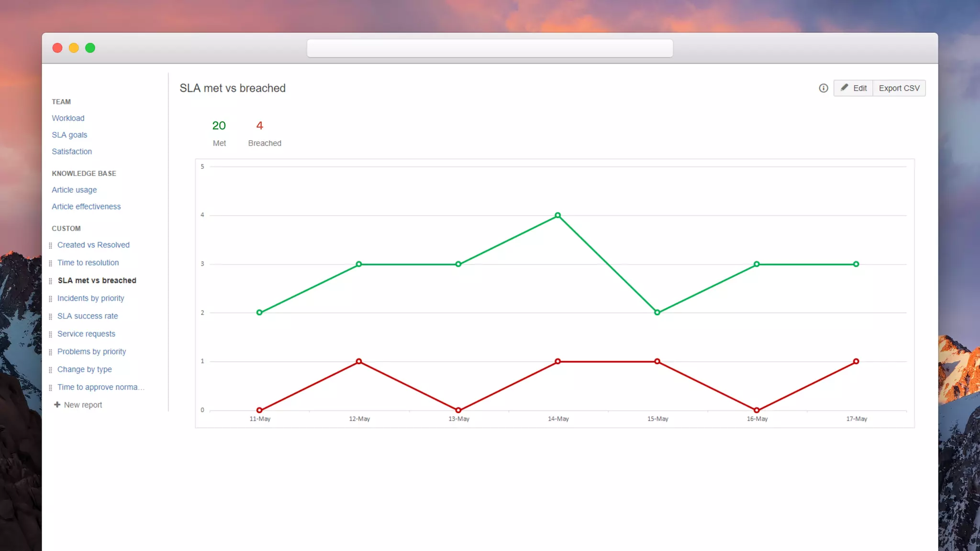Image resolution: width=980 pixels, height=551 pixels.
Task: Click drag handle beside Incidents by priority
Action: pos(50,298)
